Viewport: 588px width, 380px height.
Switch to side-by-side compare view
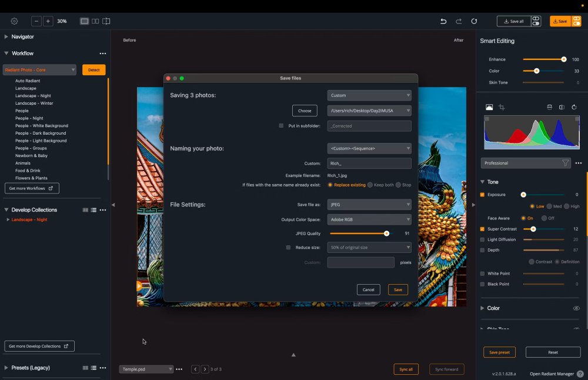[x=95, y=21]
